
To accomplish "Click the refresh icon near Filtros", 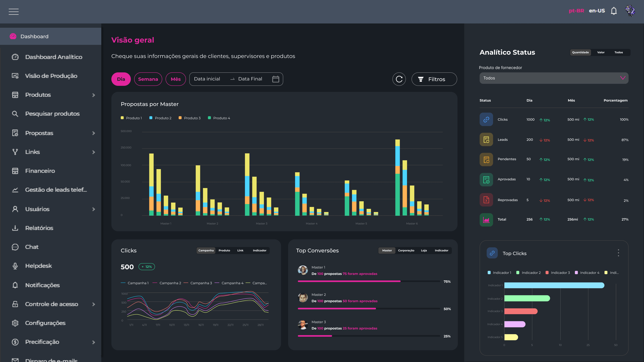I will 399,79.
